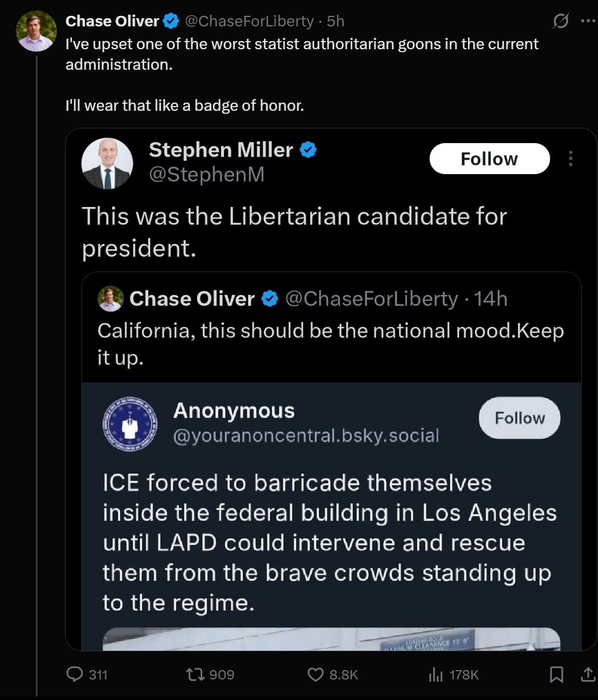This screenshot has width=598, height=700.
Task: Open Chase Oliver's top profile avatar
Action: (x=36, y=32)
